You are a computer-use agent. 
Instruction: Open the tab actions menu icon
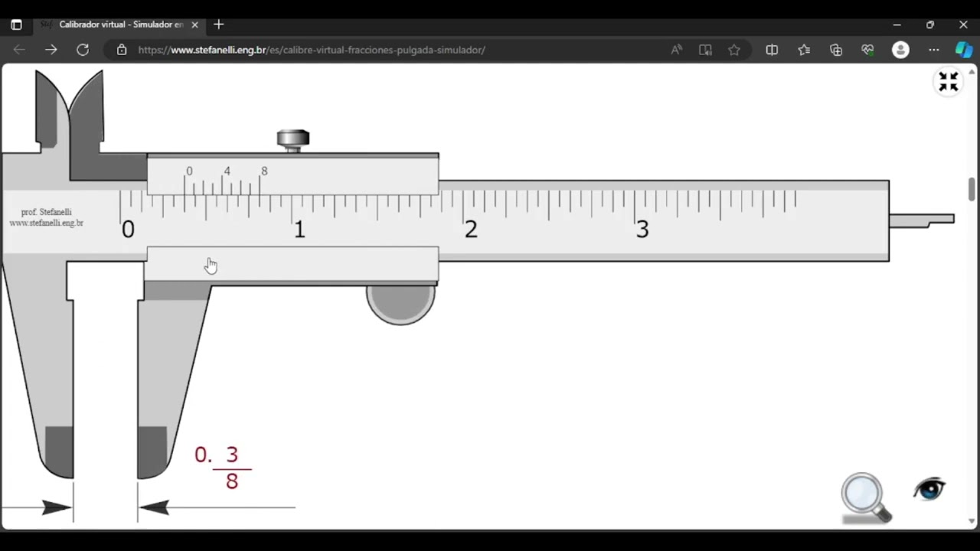coord(16,24)
